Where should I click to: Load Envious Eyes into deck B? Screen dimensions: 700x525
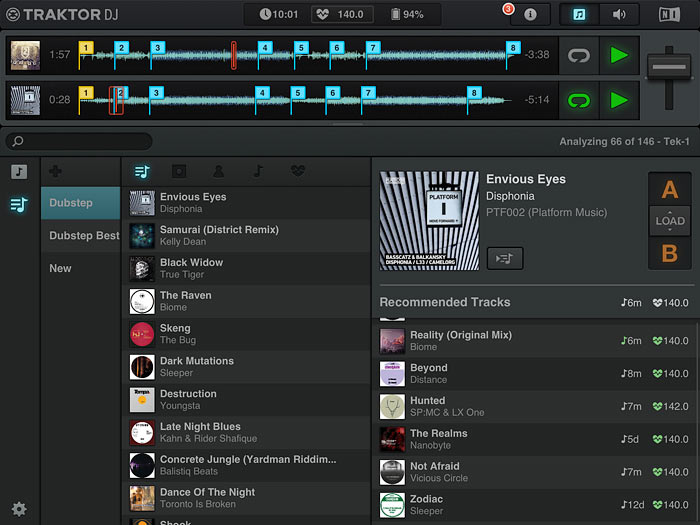(669, 253)
